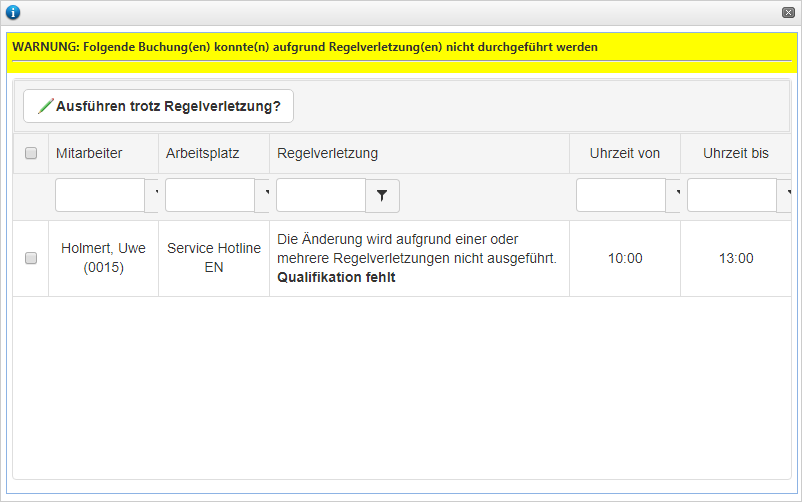The width and height of the screenshot is (802, 502).
Task: Click the yellow WARNUNG banner text
Action: (x=305, y=47)
